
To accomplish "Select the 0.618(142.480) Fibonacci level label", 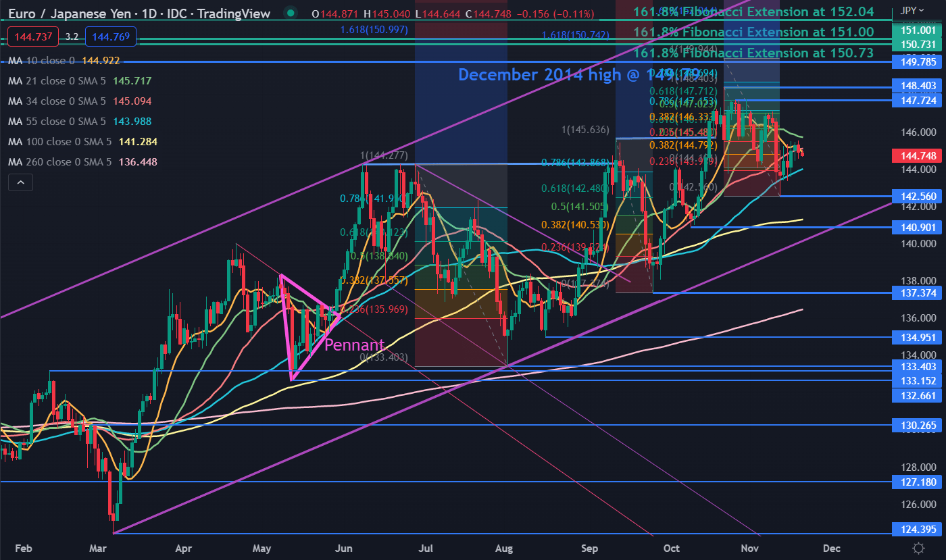I will click(x=575, y=189).
